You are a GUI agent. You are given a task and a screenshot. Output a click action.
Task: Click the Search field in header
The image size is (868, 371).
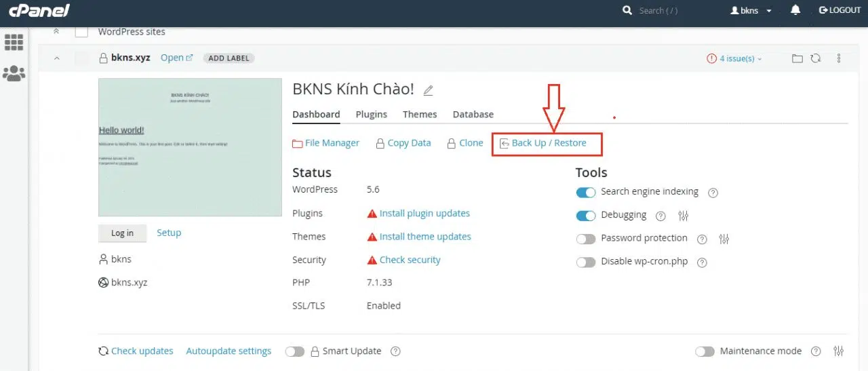[x=671, y=11]
